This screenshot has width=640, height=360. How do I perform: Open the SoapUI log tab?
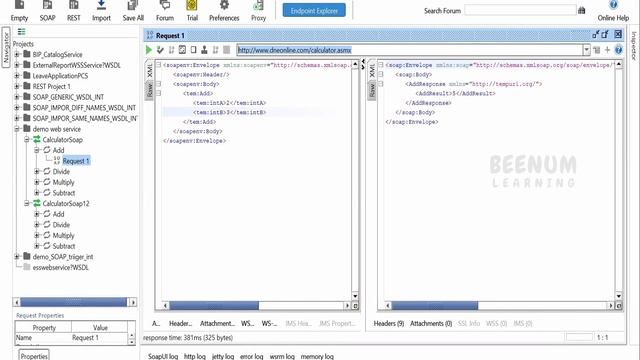tap(163, 356)
